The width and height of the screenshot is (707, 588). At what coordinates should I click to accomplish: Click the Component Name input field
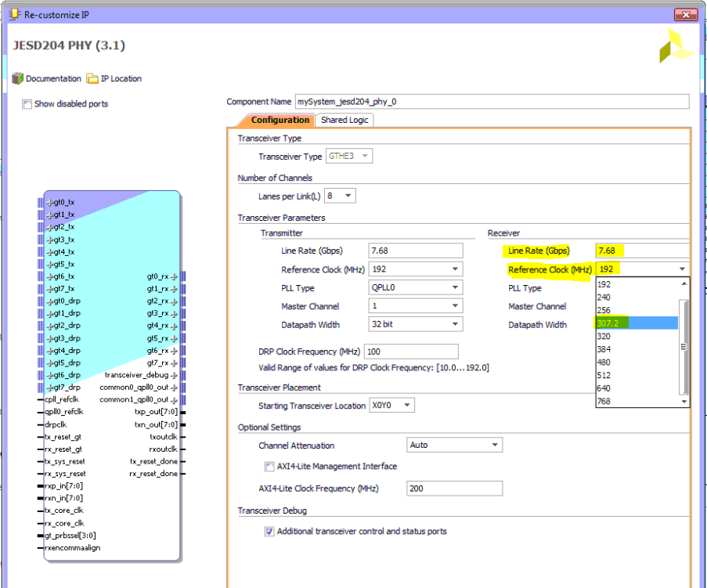(x=492, y=102)
